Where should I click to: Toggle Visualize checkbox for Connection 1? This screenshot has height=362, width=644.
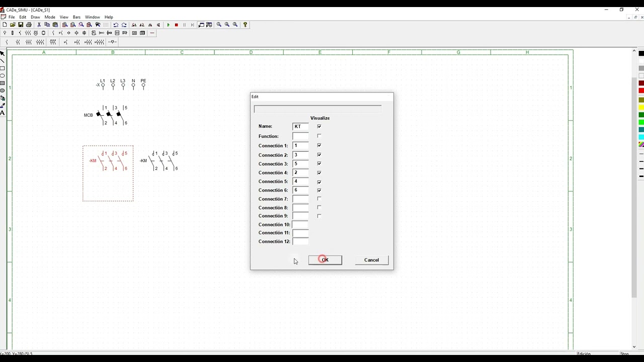point(319,145)
